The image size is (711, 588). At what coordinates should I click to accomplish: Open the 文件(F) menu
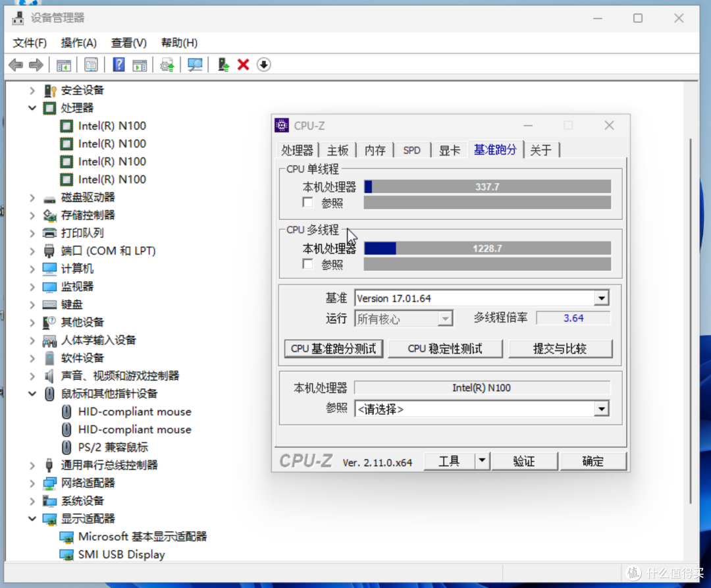coord(30,43)
